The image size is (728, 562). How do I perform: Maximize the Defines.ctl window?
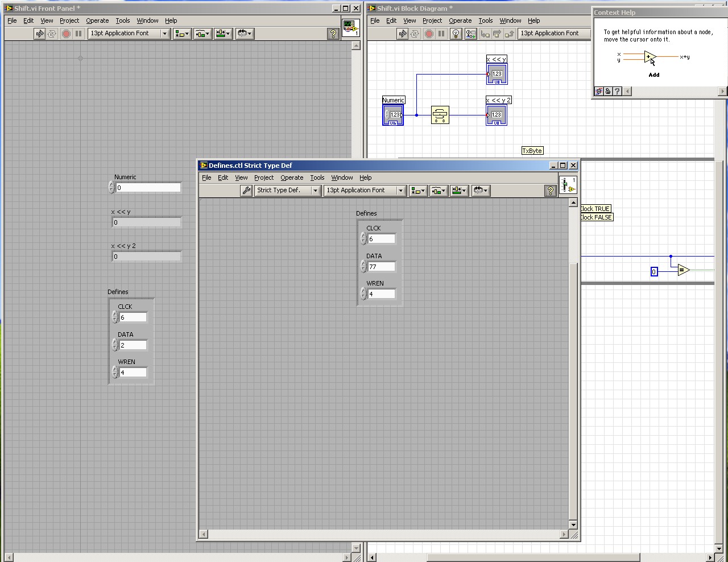click(563, 166)
